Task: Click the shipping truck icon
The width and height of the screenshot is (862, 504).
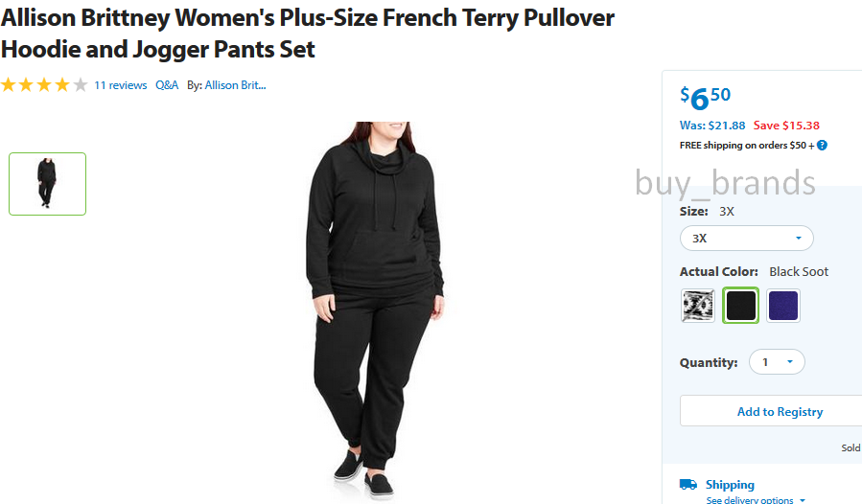Action: pyautogui.click(x=688, y=484)
